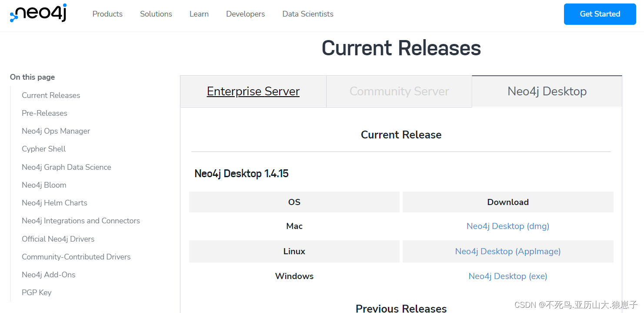Open the Learn menu
Image resolution: width=644 pixels, height=313 pixels.
tap(199, 14)
